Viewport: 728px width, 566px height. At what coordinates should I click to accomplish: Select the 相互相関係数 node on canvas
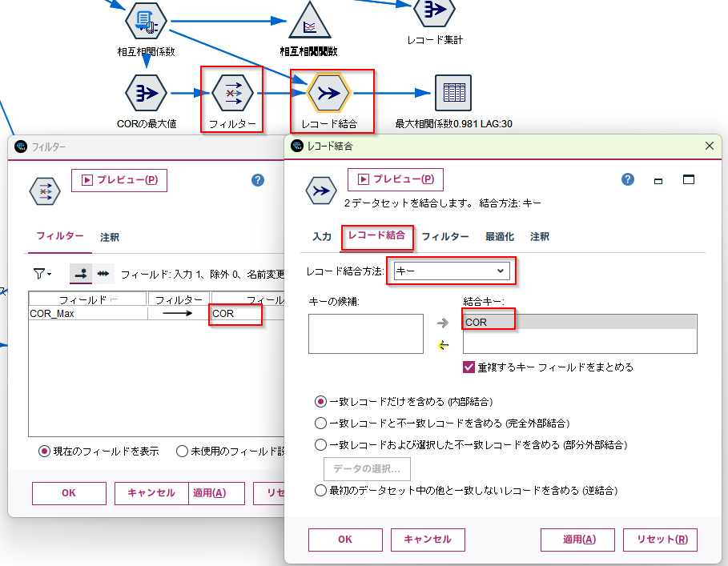(147, 21)
